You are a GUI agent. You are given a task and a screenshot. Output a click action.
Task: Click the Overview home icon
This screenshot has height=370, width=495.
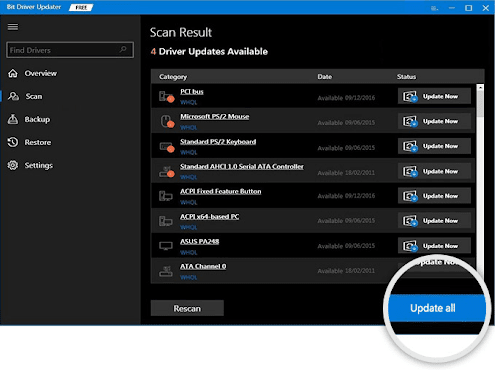point(13,73)
